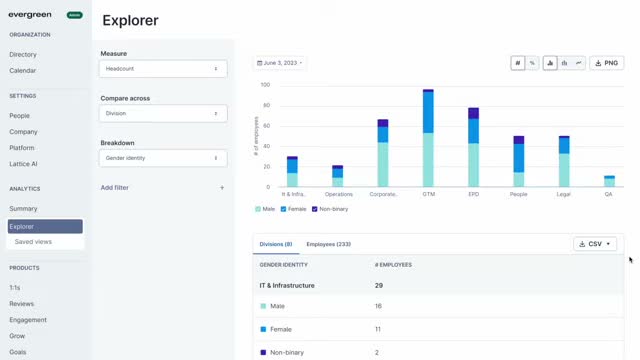The height and width of the screenshot is (360, 640).
Task: Click the Legal bar in the chart
Action: pos(564,162)
